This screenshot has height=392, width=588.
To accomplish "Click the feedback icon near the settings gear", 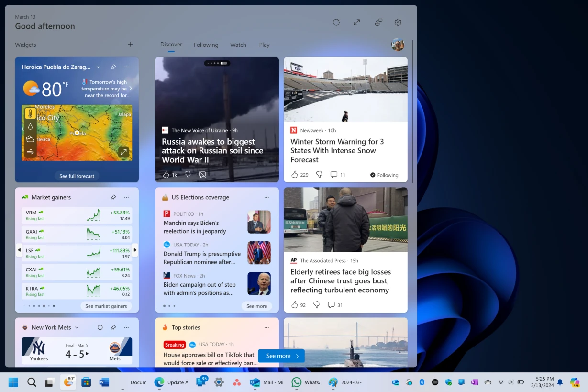I will [x=378, y=22].
